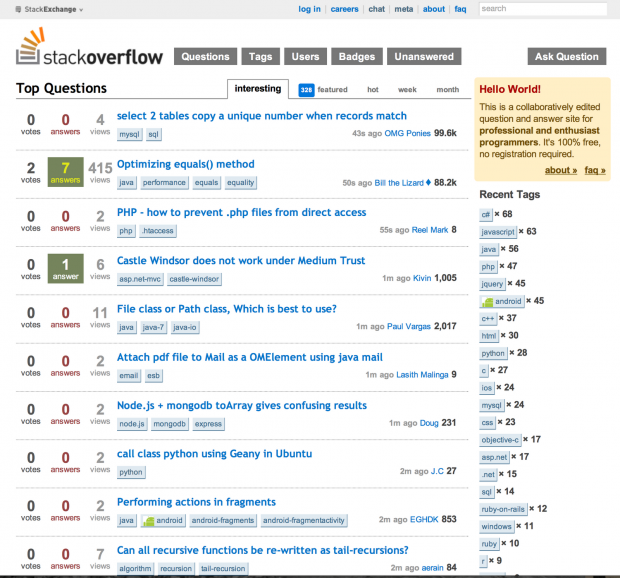Open user OMG Ponies profile

(x=407, y=133)
